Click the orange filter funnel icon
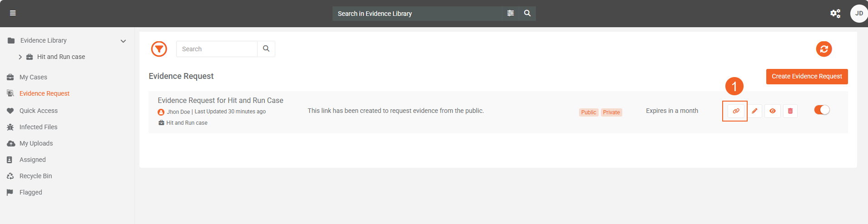Viewport: 868px width, 224px height. pos(159,49)
